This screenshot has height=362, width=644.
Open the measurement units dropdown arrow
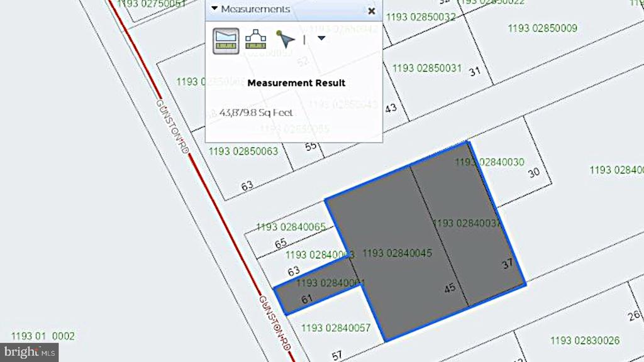tap(321, 38)
